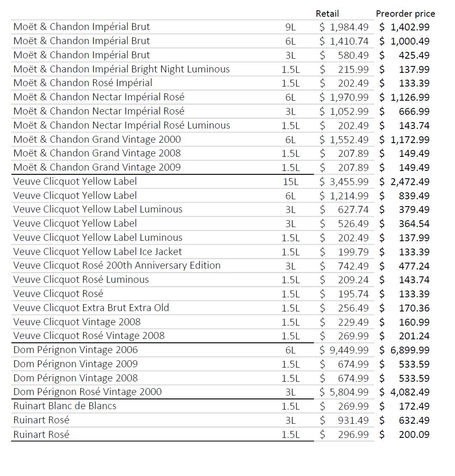The image size is (455, 476).
Task: Click the Retail column header
Action: [x=327, y=14]
